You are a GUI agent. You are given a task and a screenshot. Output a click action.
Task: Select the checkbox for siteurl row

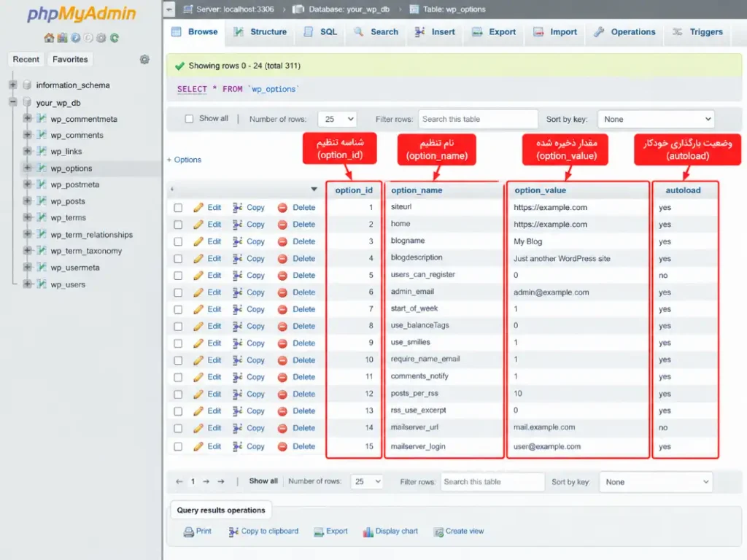[178, 208]
